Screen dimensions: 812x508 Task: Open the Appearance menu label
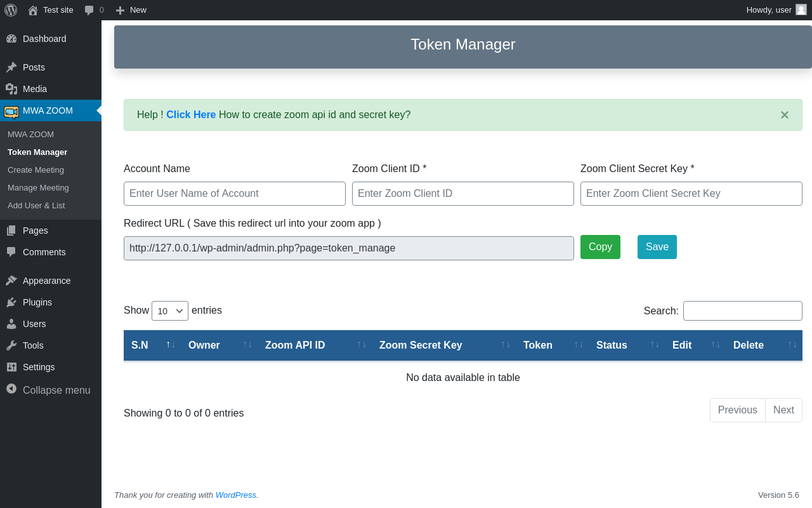pyautogui.click(x=47, y=281)
